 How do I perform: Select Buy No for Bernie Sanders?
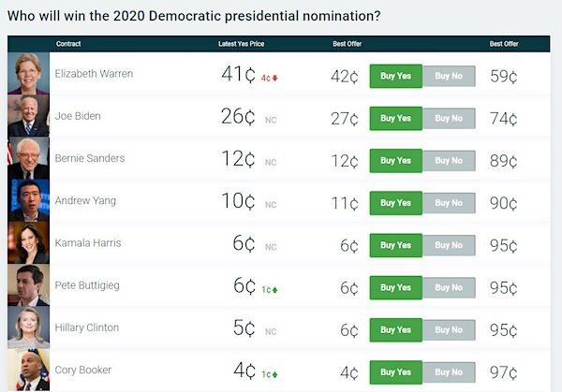[x=449, y=161]
